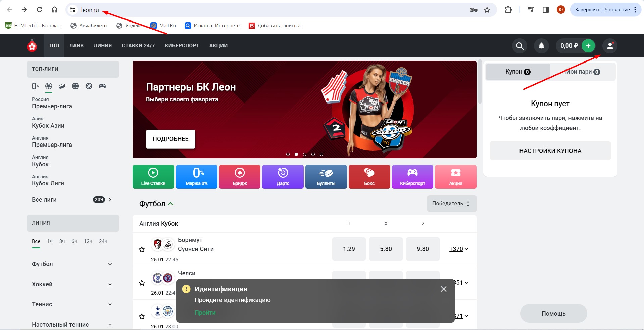
Task: Open notifications bell icon
Action: [541, 46]
